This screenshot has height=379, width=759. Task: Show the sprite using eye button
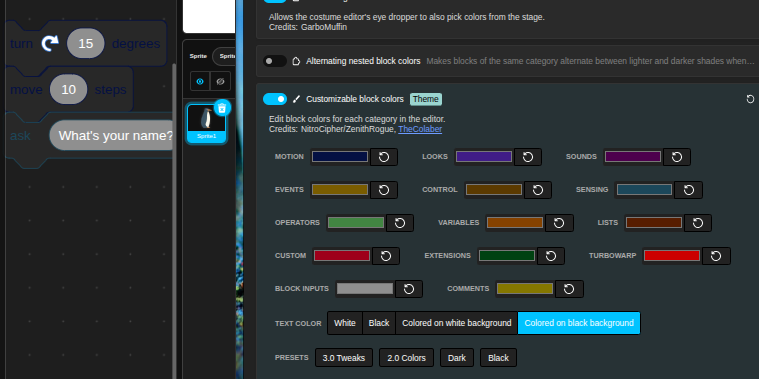200,81
